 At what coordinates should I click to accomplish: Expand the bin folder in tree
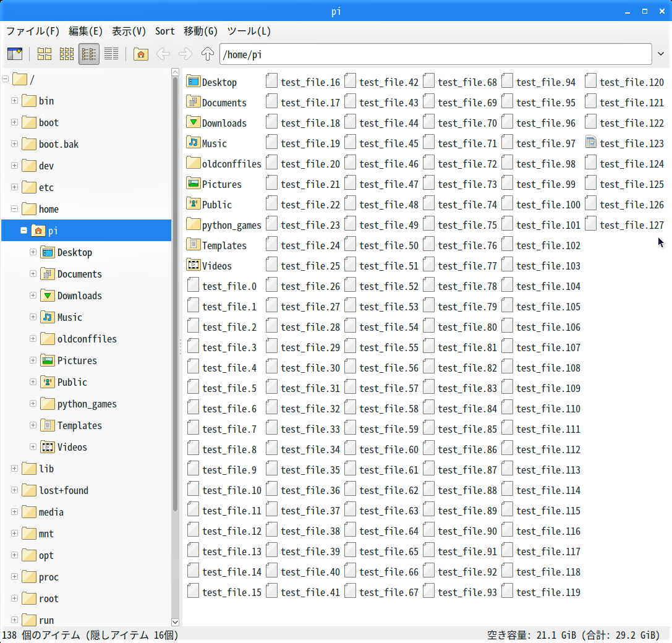coord(15,101)
